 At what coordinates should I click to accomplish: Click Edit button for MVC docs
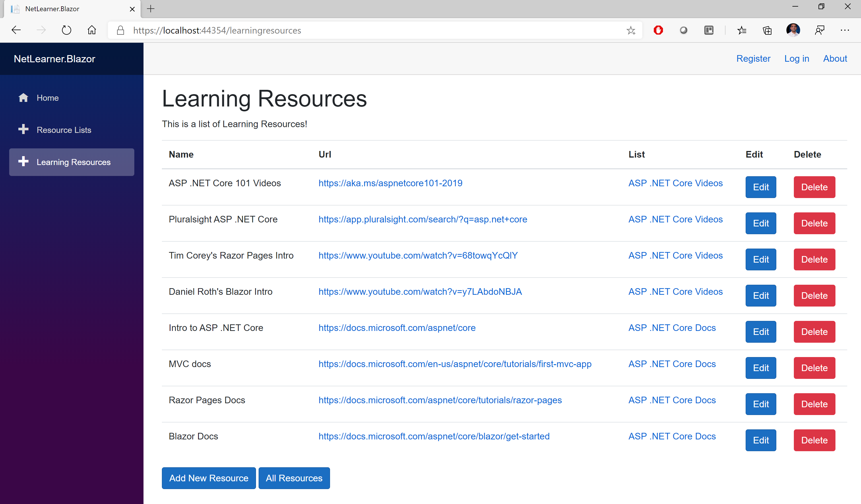pos(761,368)
